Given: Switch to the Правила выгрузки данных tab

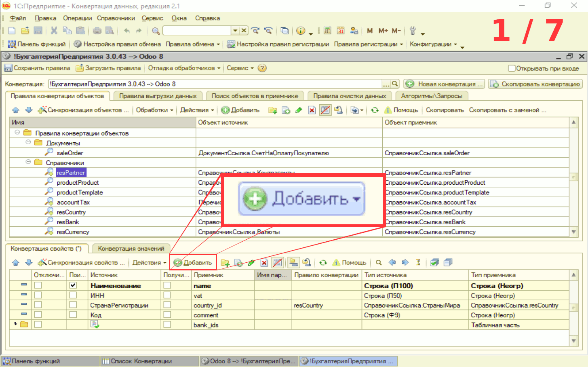Looking at the screenshot, I should tap(158, 96).
